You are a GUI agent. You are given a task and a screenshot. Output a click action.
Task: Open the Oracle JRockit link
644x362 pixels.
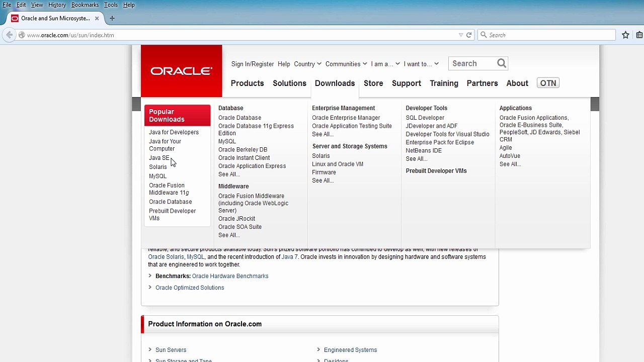[x=236, y=219]
